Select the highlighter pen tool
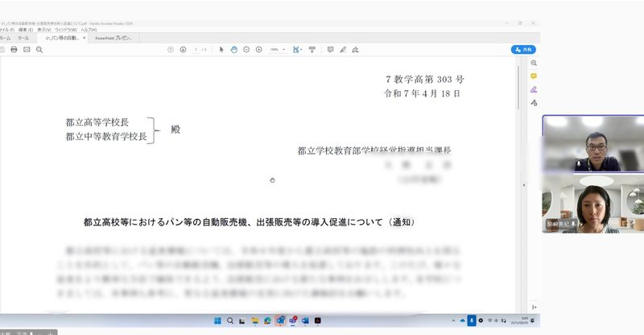The width and height of the screenshot is (644, 335). click(x=343, y=49)
